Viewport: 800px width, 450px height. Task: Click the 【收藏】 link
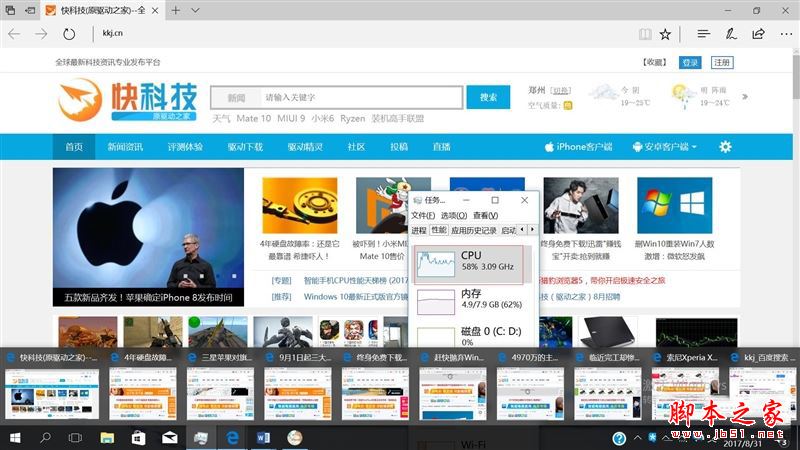tap(655, 62)
